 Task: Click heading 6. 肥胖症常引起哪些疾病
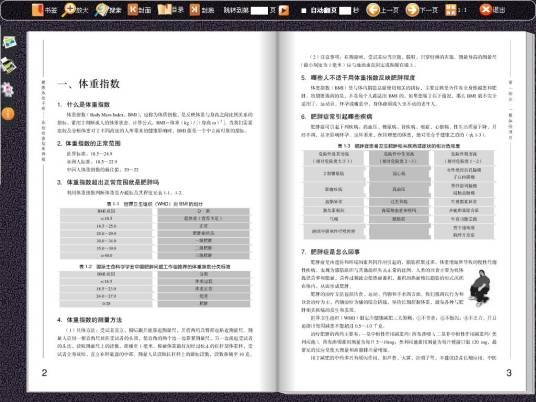click(336, 117)
